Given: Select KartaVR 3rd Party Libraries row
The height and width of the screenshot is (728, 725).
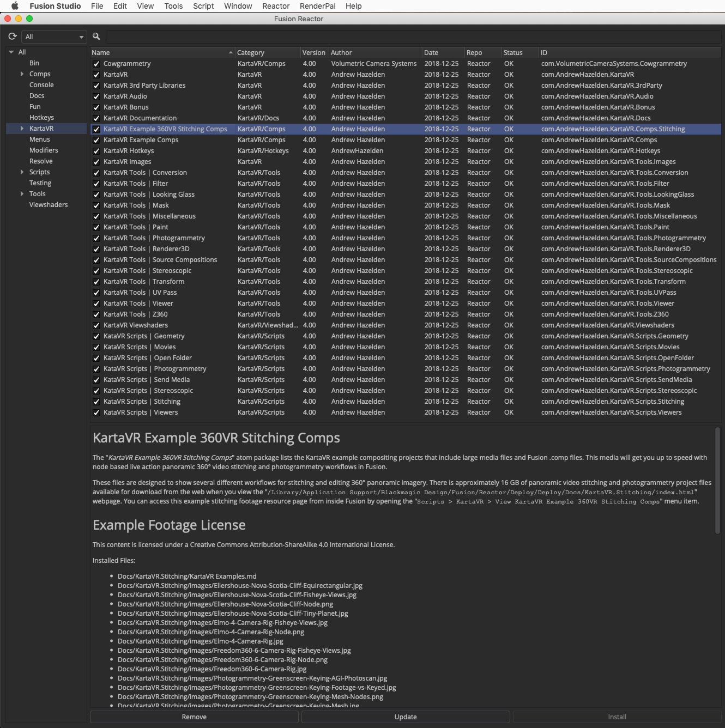Looking at the screenshot, I should click(406, 86).
